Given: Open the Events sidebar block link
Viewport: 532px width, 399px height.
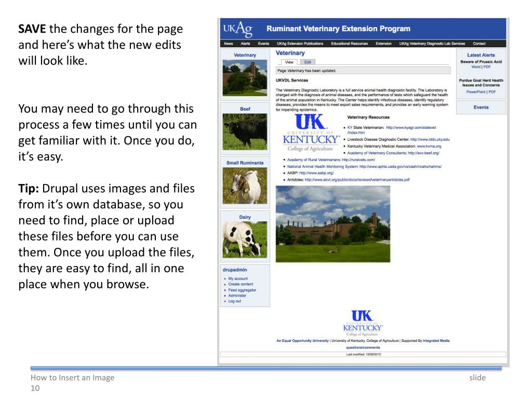Looking at the screenshot, I should pos(481,107).
